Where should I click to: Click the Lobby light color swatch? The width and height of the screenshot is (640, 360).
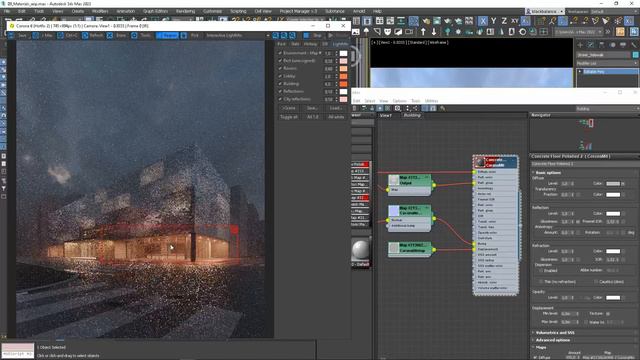point(343,76)
